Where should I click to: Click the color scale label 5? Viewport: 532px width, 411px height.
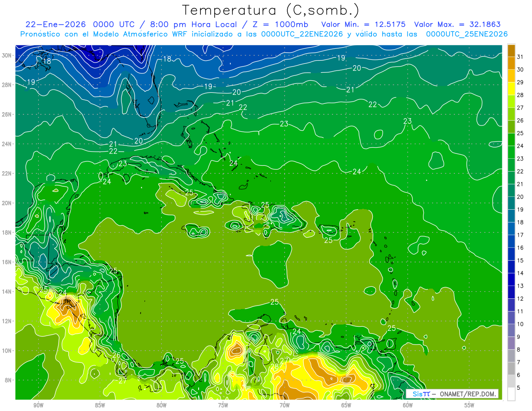(519, 388)
